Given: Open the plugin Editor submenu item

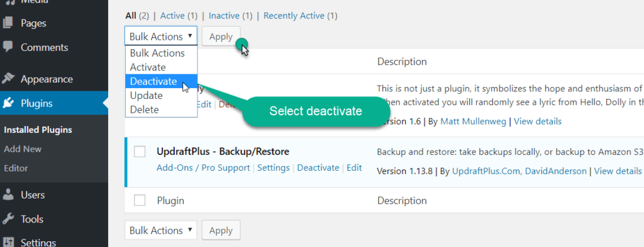Looking at the screenshot, I should (16, 168).
